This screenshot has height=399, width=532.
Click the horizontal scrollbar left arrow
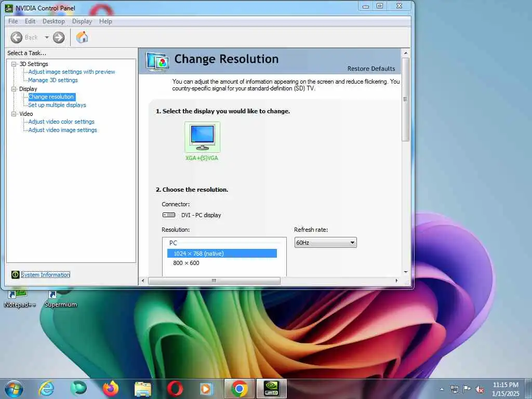[x=143, y=281]
